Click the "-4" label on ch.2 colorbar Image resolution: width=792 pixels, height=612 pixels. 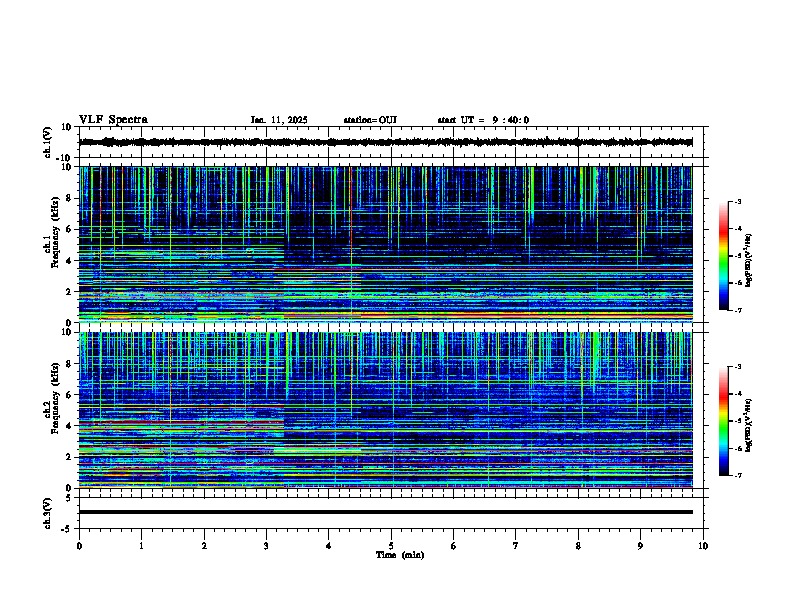[738, 394]
